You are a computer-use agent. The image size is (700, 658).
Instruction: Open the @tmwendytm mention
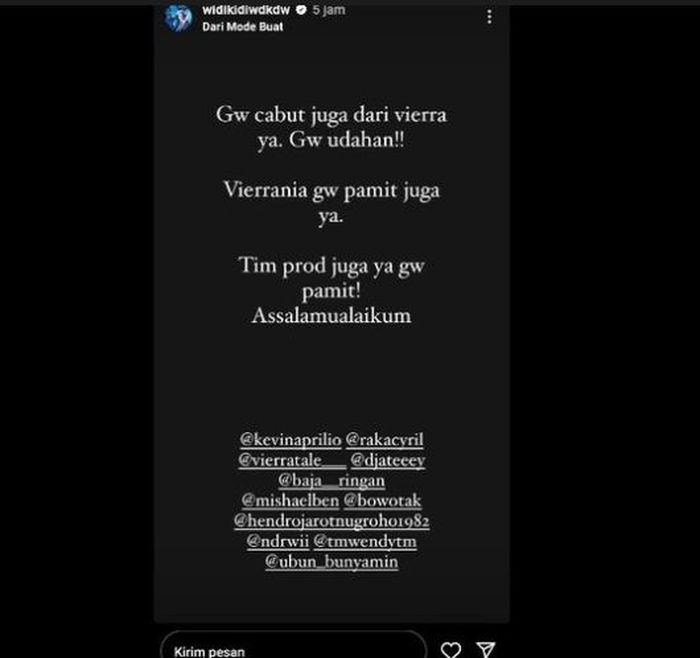pyautogui.click(x=365, y=541)
